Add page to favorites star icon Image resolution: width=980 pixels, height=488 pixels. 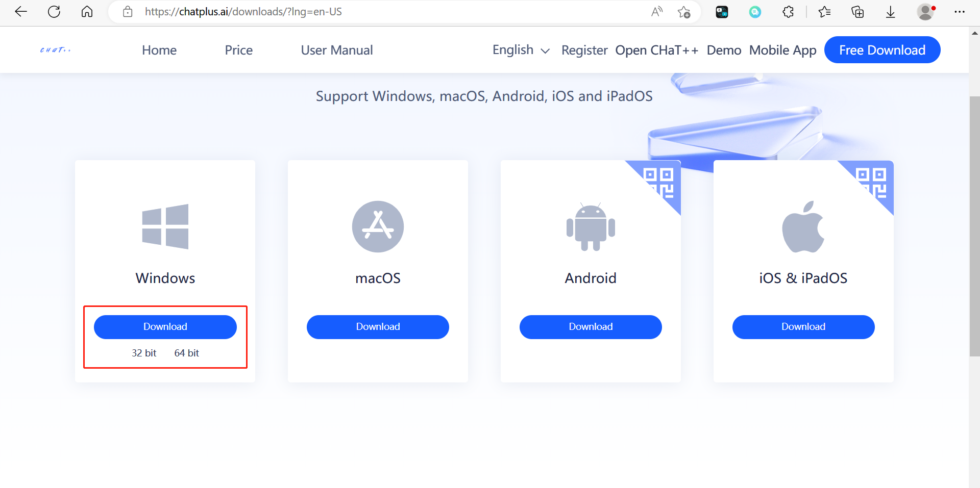pos(684,12)
